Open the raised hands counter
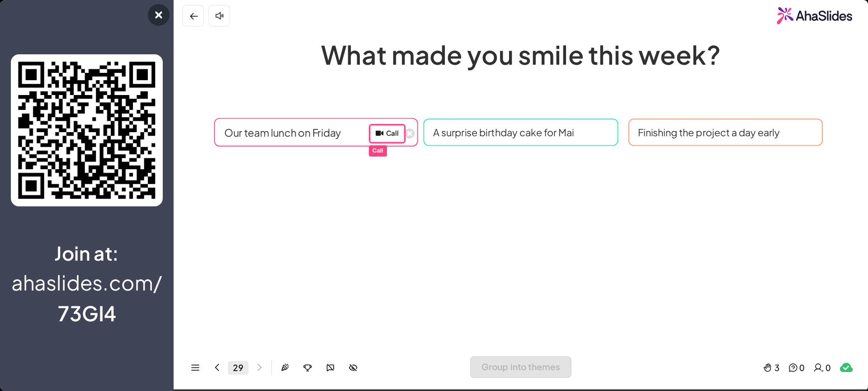The image size is (868, 391). pyautogui.click(x=771, y=368)
